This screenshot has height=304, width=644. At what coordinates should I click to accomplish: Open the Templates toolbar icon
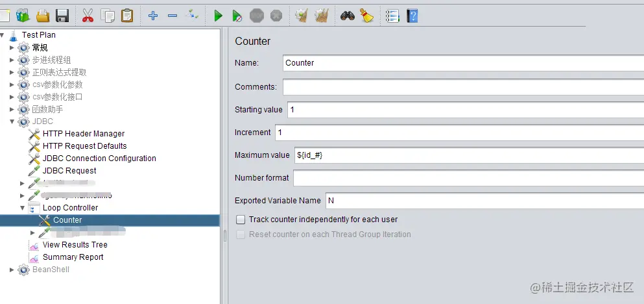(x=23, y=16)
